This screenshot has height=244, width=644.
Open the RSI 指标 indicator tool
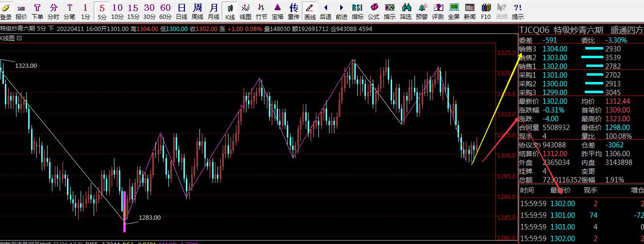(x=357, y=11)
